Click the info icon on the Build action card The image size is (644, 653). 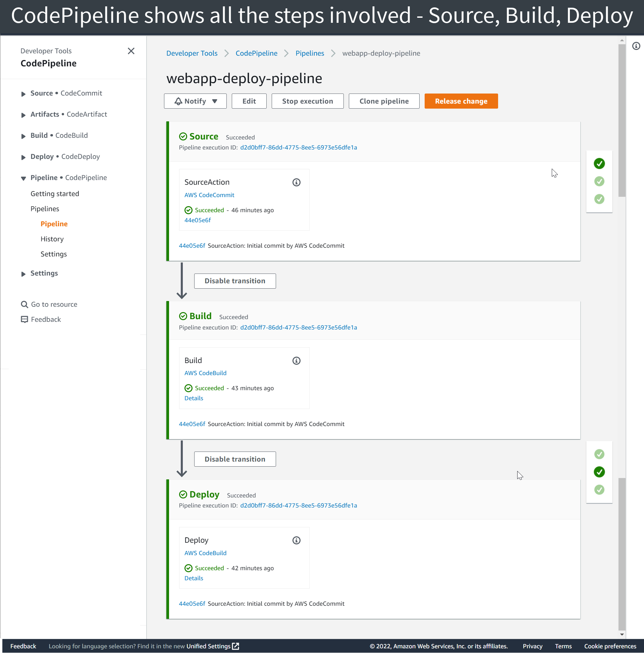pos(296,360)
